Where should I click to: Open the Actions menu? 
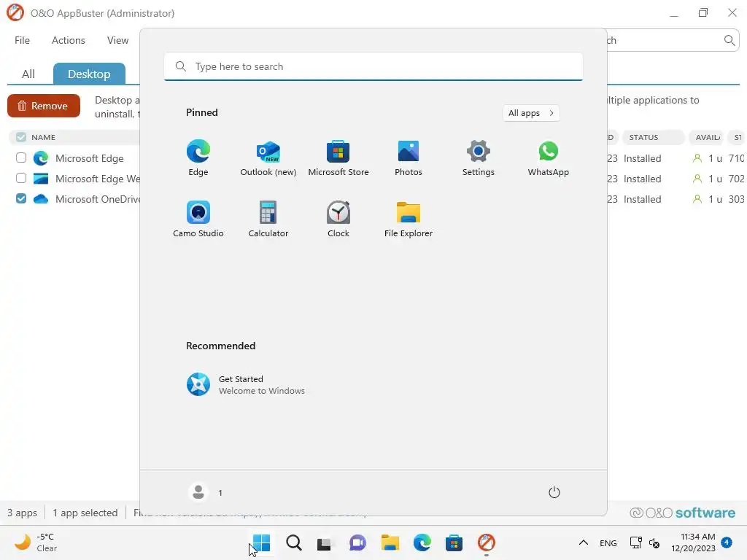click(68, 41)
